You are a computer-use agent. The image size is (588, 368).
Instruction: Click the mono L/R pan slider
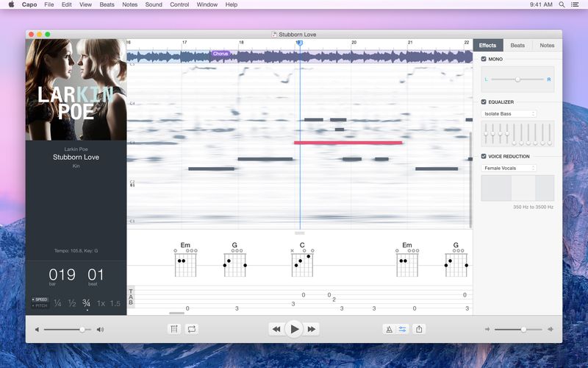click(x=517, y=79)
